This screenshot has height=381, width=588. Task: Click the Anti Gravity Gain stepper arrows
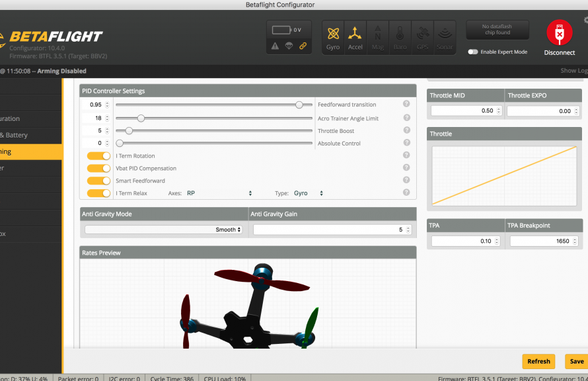(408, 230)
